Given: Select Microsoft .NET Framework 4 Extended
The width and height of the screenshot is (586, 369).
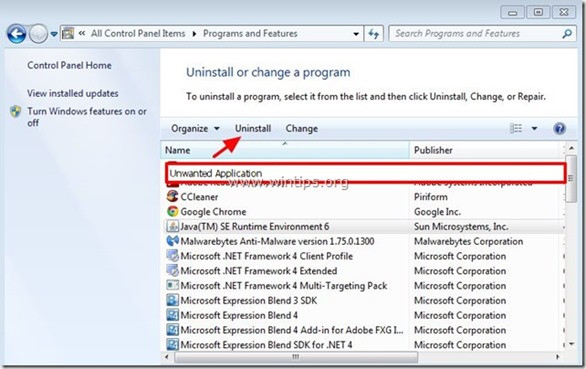Looking at the screenshot, I should (x=259, y=271).
